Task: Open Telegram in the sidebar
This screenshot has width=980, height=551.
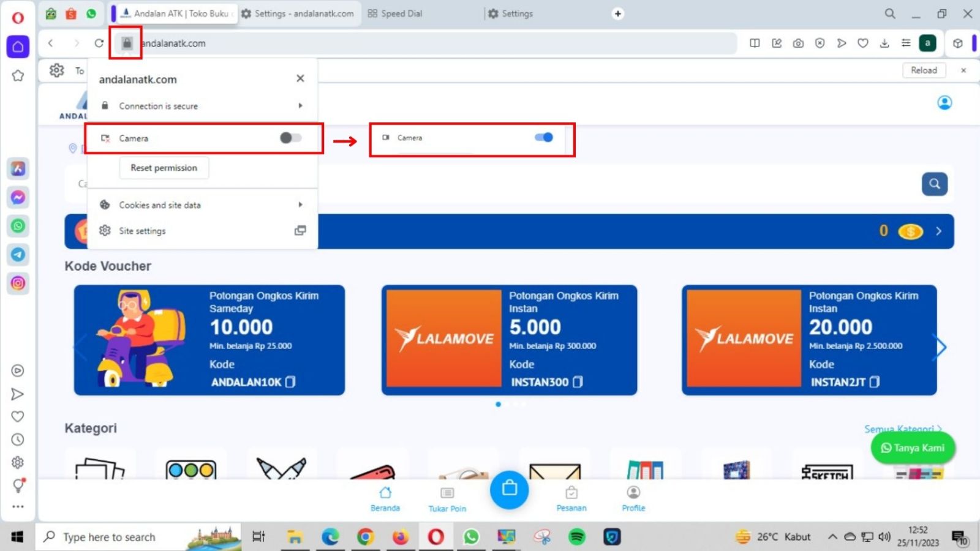Action: tap(18, 255)
